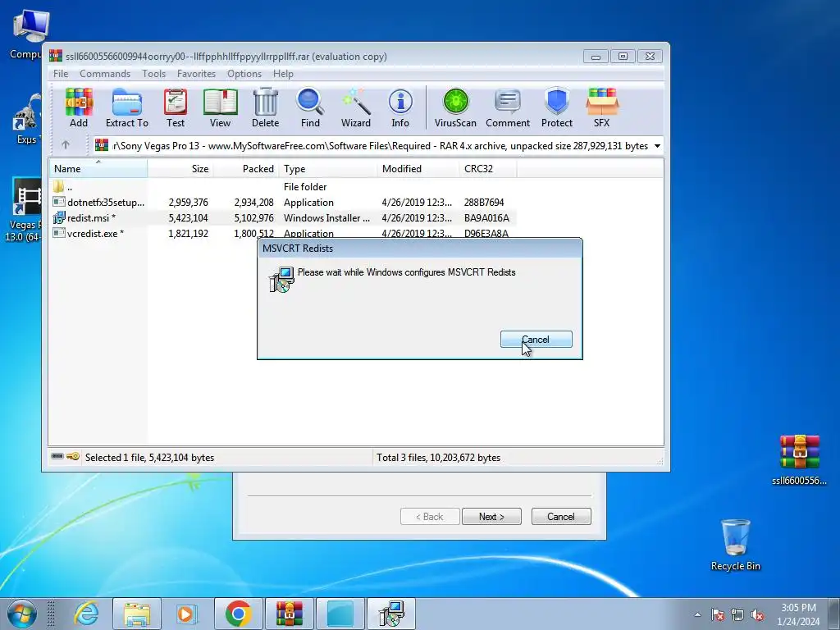Viewport: 840px width, 630px height.
Task: Show archive Info
Action: coord(400,107)
